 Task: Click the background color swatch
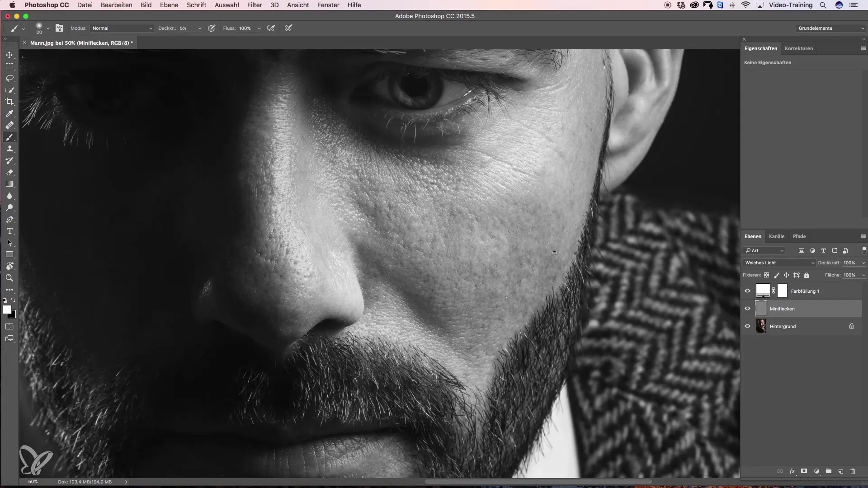click(x=14, y=315)
